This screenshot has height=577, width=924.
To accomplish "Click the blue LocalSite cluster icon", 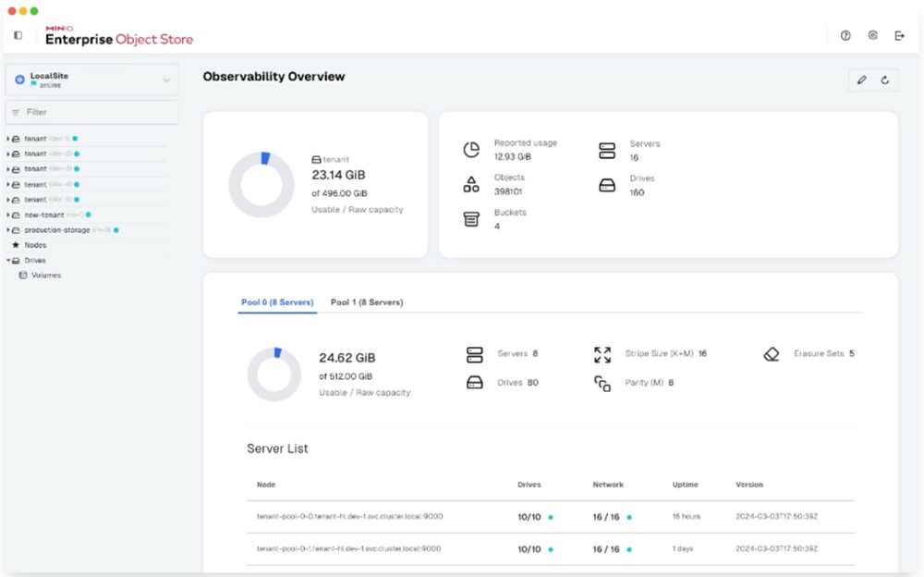I will 19,79.
